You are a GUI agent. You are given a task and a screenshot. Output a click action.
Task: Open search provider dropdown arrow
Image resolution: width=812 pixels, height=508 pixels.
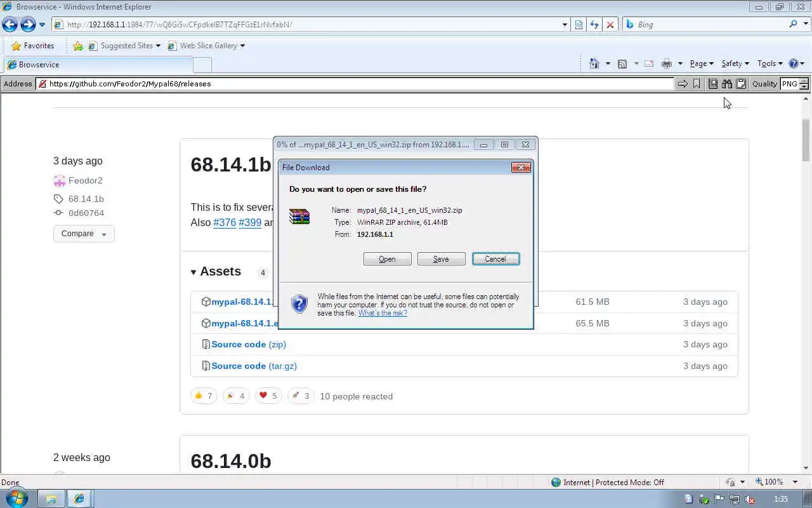coord(805,24)
